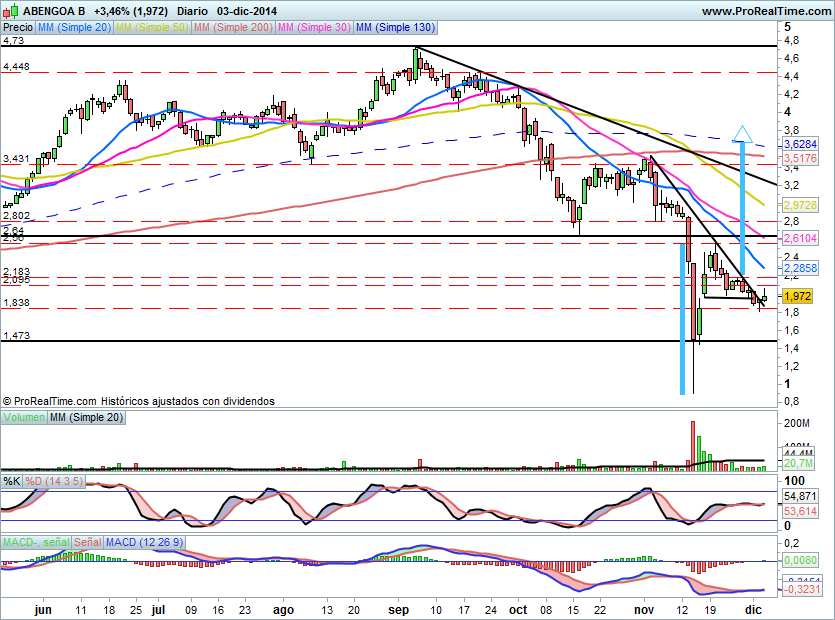Click the blue upward arrow on chart
Viewport: 835px width, 620px height.
point(741,134)
